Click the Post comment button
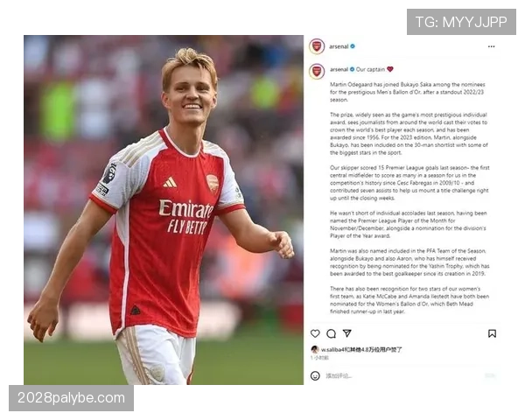This screenshot has height=420, width=525. (490, 375)
